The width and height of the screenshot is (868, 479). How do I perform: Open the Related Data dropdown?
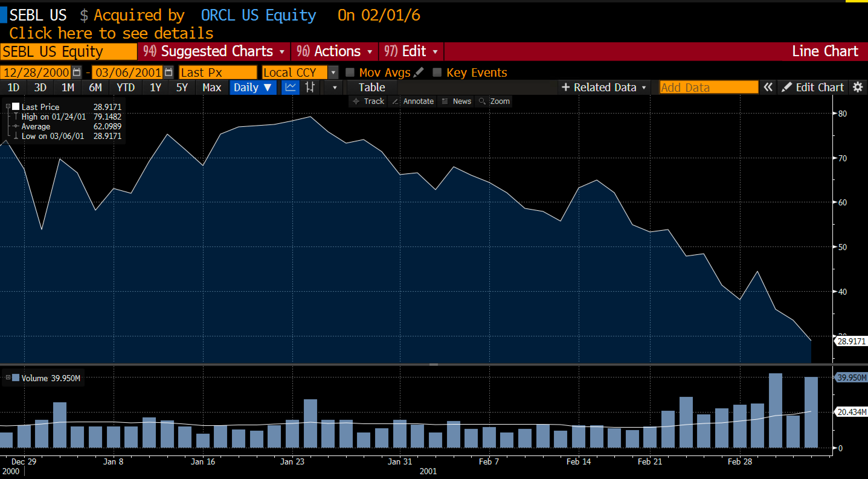coord(604,87)
